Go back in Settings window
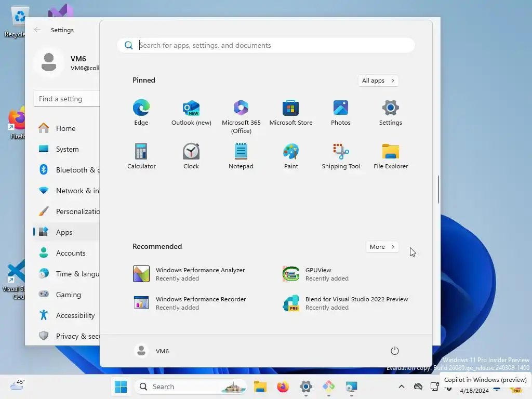 click(x=37, y=30)
